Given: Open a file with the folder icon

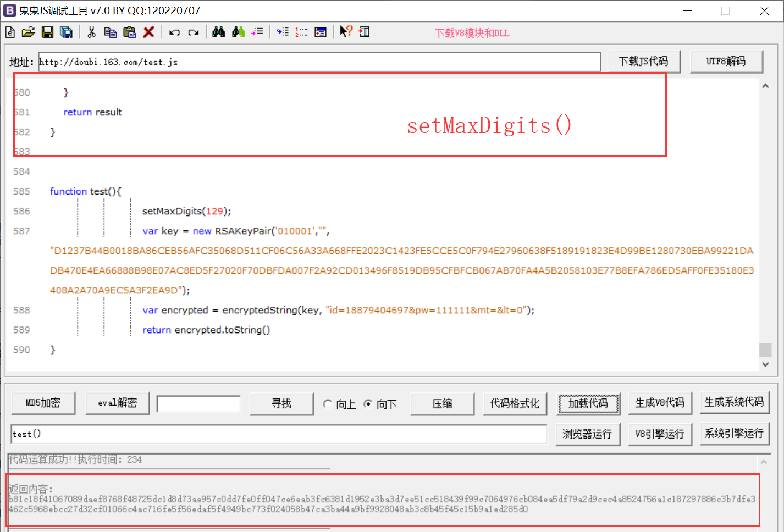Looking at the screenshot, I should tap(28, 32).
